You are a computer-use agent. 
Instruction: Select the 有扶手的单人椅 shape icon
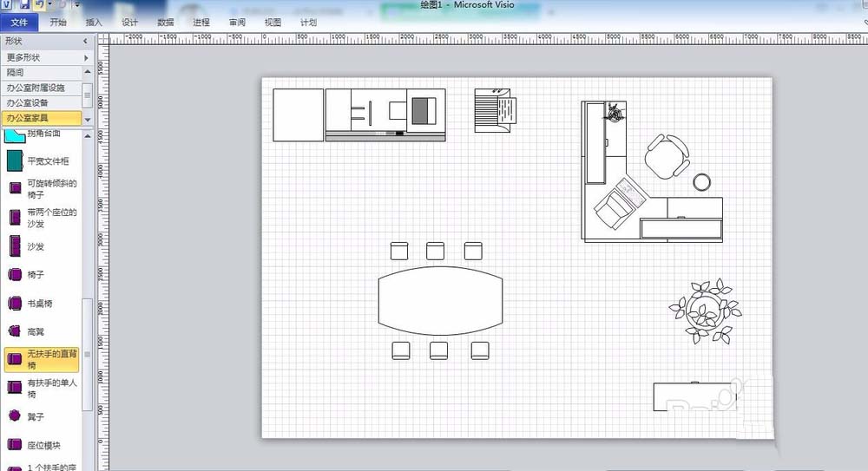coord(15,388)
